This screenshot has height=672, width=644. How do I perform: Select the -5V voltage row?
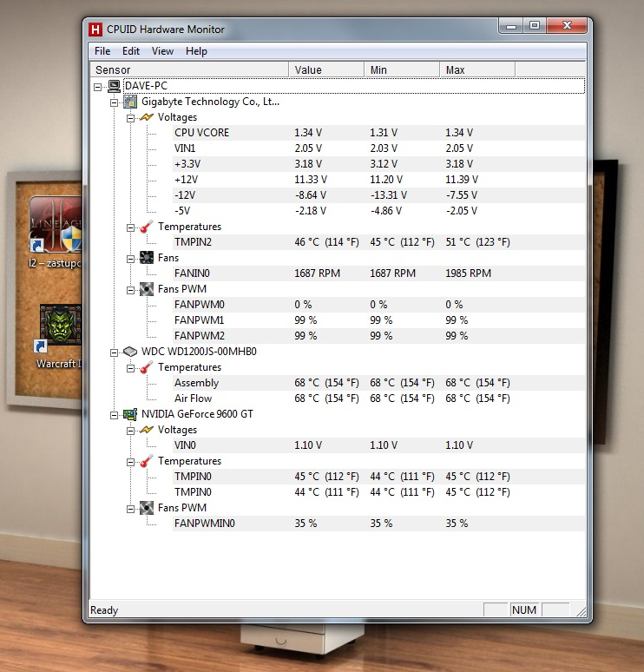pyautogui.click(x=378, y=211)
